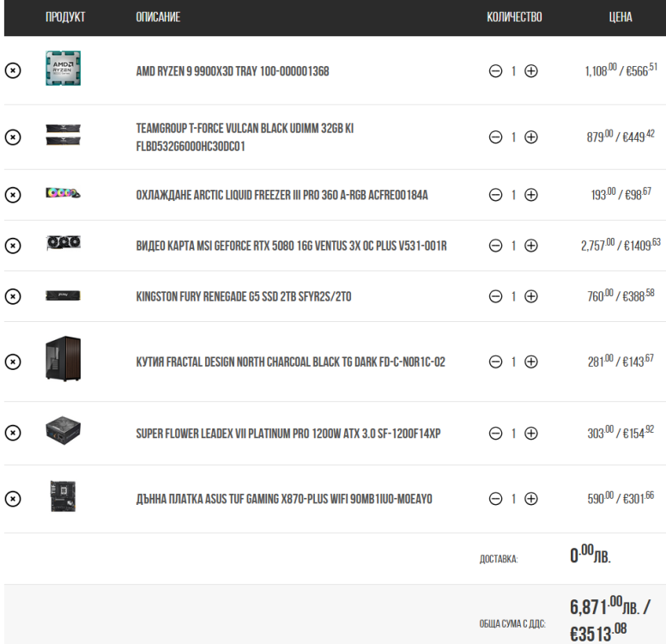Decrease quantity of Arctic Liquid Freezer III
The width and height of the screenshot is (666, 644).
[495, 195]
